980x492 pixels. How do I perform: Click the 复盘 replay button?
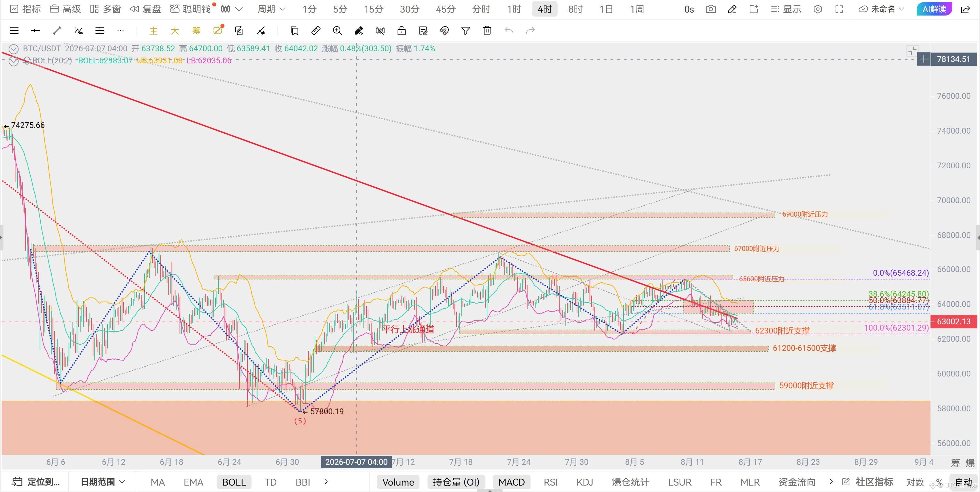145,9
